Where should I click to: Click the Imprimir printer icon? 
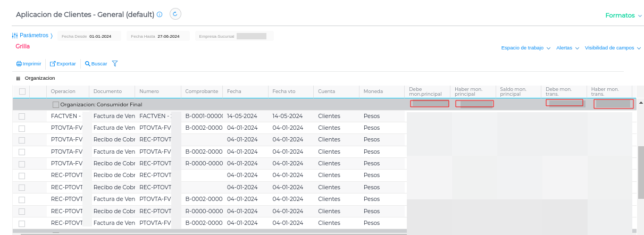(x=19, y=64)
